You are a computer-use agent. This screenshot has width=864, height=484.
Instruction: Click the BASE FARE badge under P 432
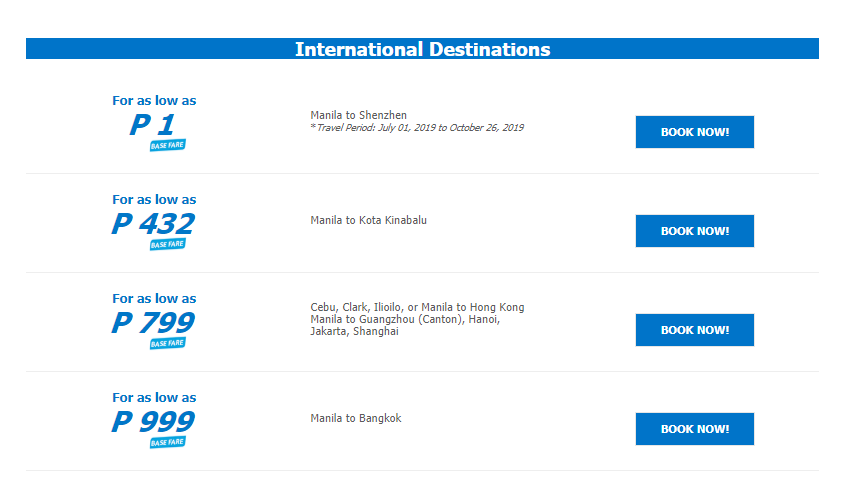pyautogui.click(x=168, y=244)
